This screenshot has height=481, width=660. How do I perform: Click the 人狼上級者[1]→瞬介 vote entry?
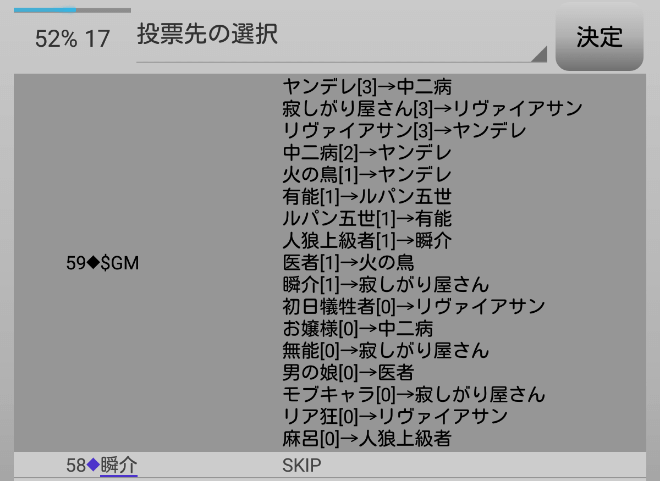(x=367, y=241)
